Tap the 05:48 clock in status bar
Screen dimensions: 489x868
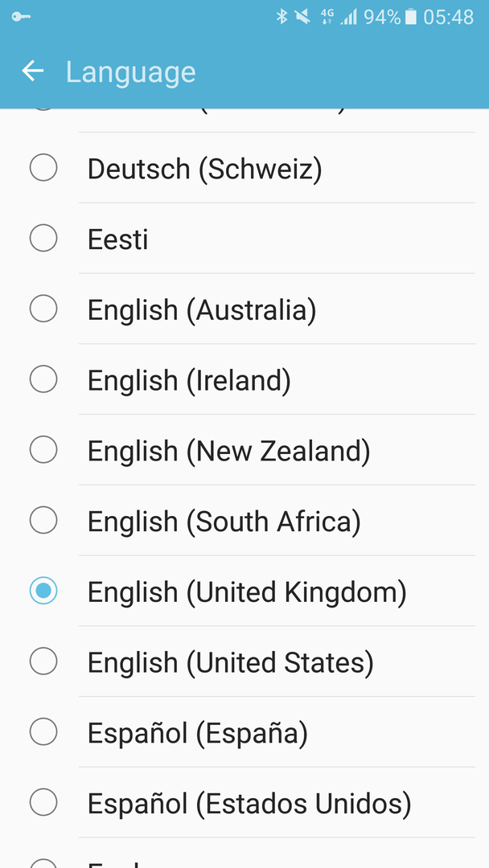(448, 17)
